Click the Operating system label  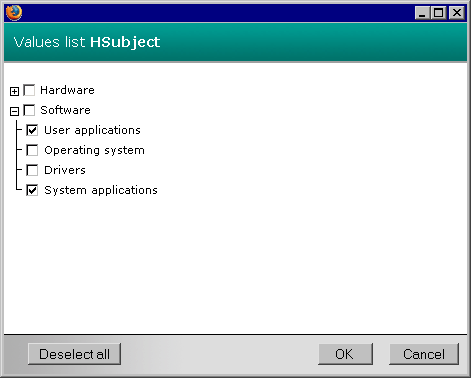coord(94,150)
